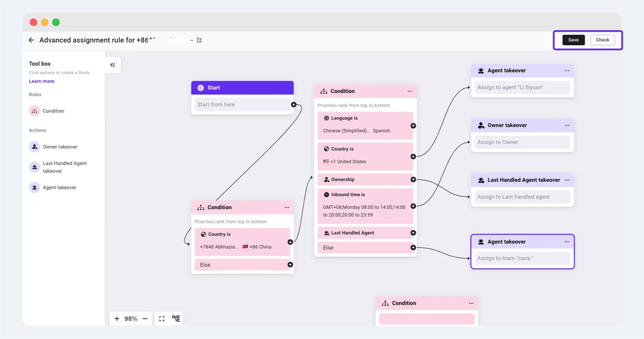The width and height of the screenshot is (644, 339).
Task: Click the red window close button
Action: point(33,22)
